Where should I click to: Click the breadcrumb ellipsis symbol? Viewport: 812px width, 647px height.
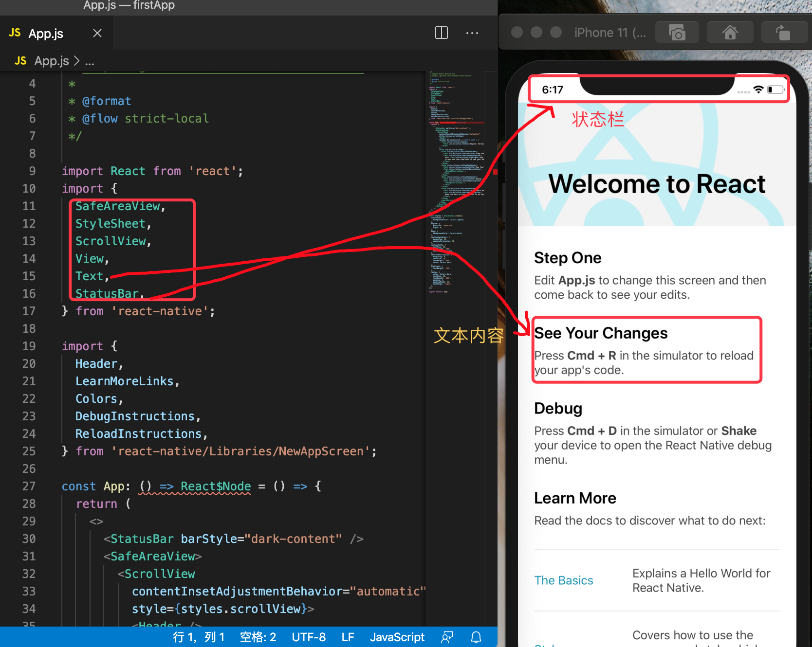tap(90, 62)
